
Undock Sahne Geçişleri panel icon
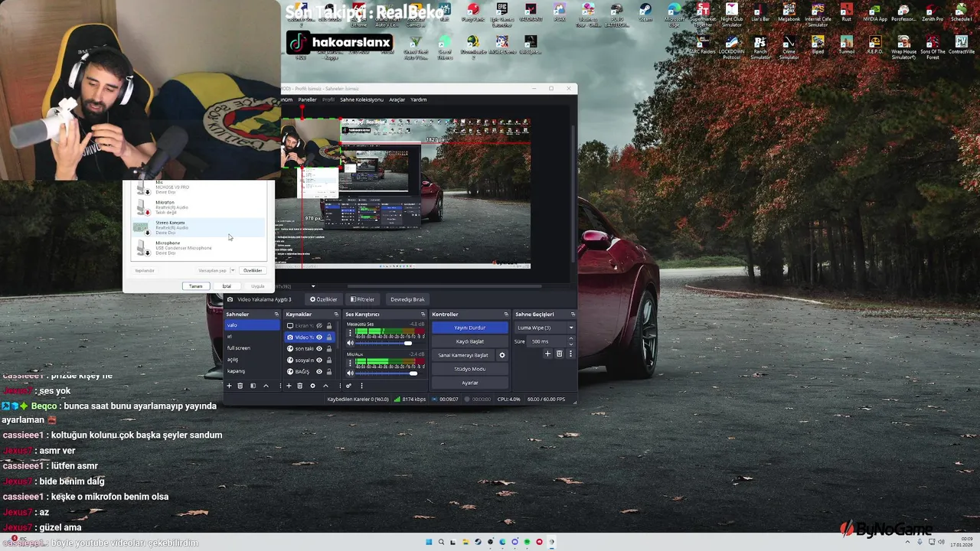coord(573,315)
